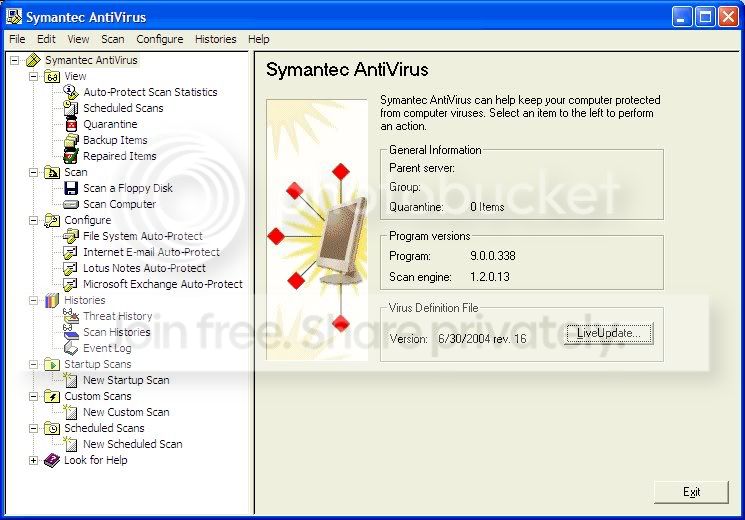Image resolution: width=745 pixels, height=520 pixels.
Task: Click the Threat History icon
Action: point(71,316)
